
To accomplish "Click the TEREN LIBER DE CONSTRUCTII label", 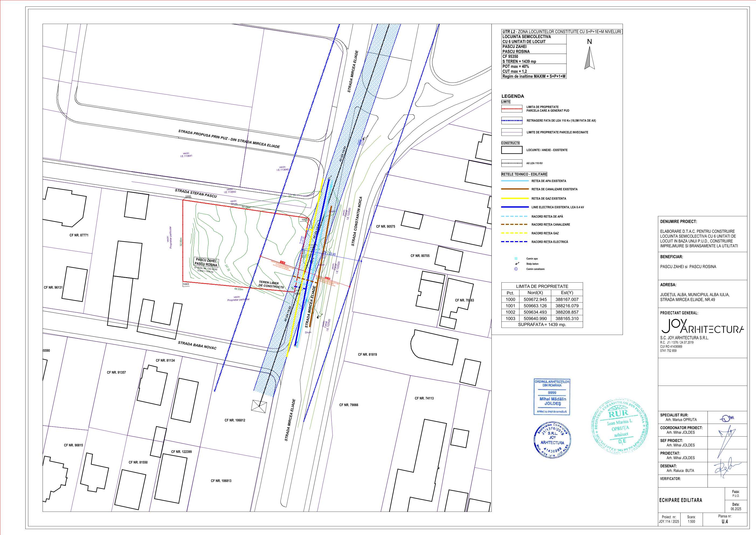I will 271,285.
